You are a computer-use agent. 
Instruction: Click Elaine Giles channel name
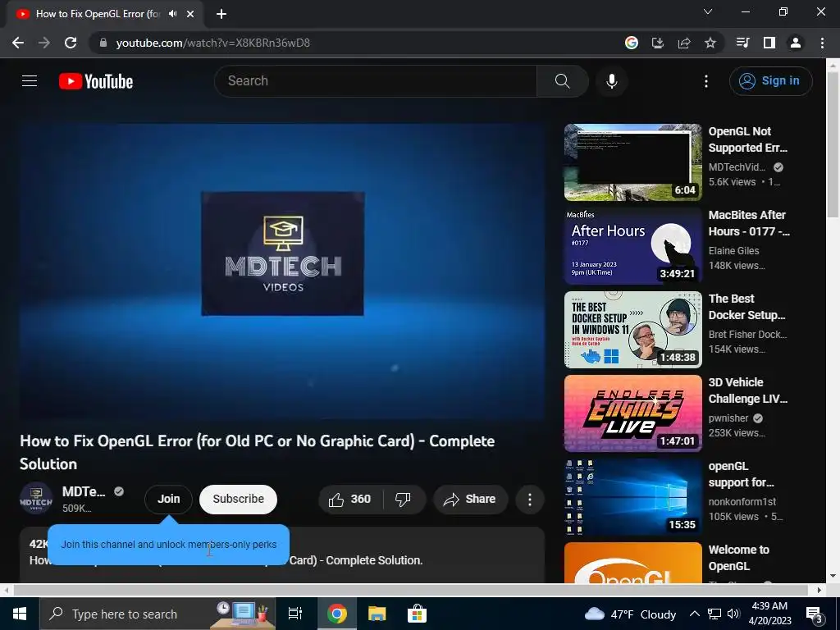pyautogui.click(x=733, y=251)
